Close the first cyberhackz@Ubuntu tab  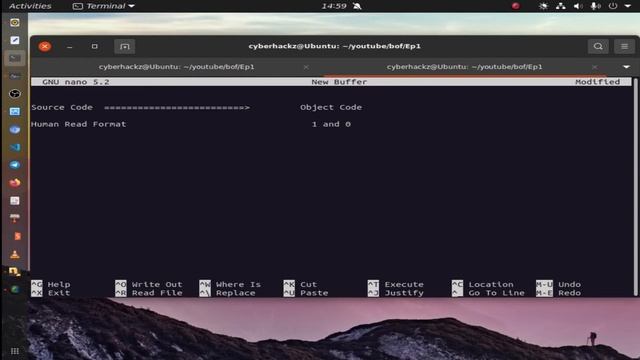coord(306,67)
